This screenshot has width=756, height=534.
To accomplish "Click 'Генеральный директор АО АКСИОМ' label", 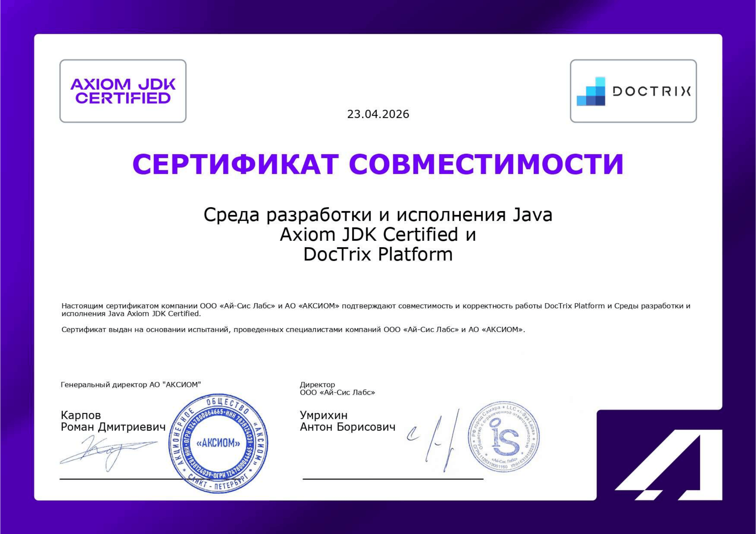I will click(131, 385).
